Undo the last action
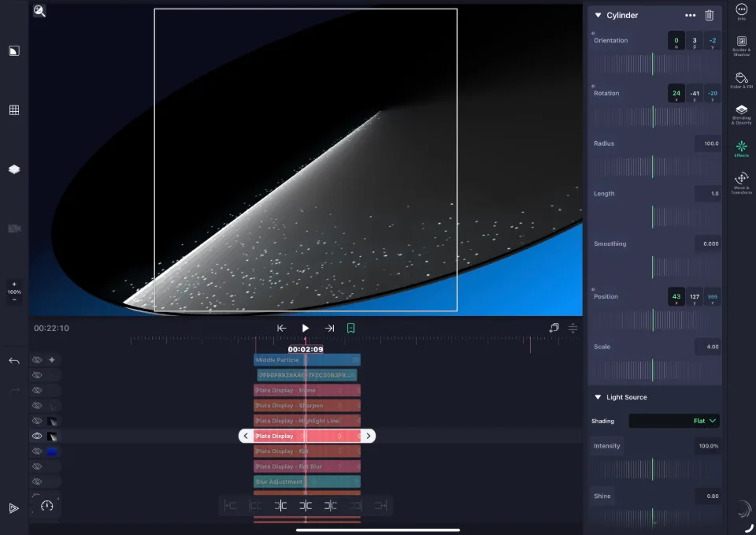This screenshot has height=535, width=756. [x=14, y=361]
